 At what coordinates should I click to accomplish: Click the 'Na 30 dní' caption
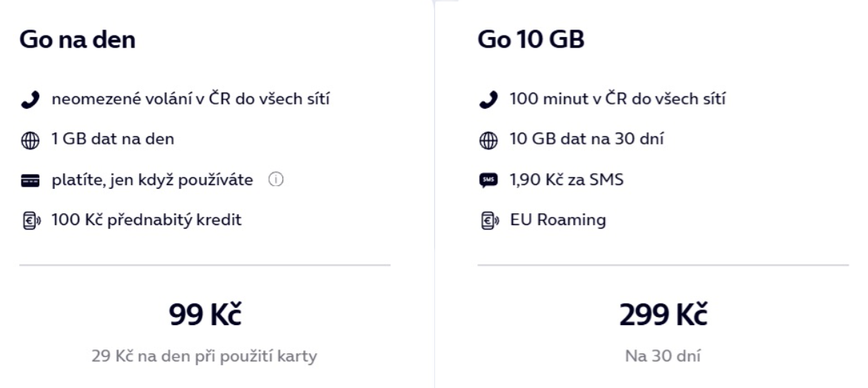pyautogui.click(x=663, y=356)
